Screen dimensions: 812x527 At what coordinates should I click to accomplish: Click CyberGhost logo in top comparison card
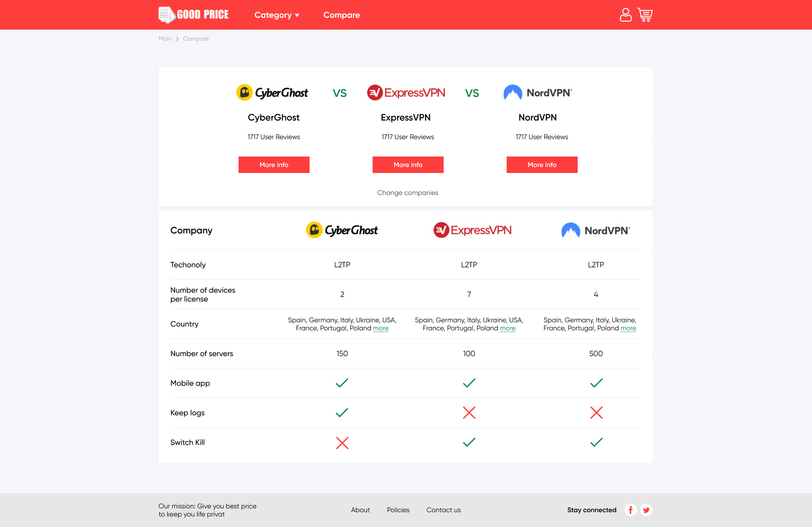click(272, 93)
